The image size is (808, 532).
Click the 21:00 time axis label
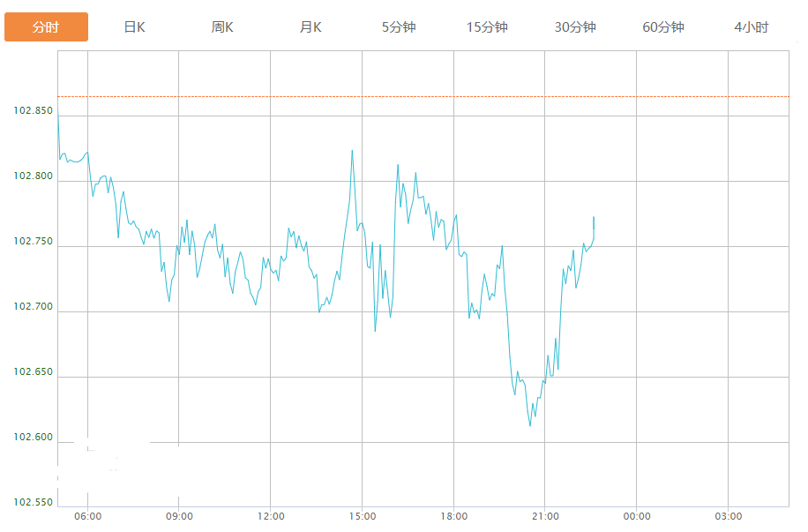545,517
